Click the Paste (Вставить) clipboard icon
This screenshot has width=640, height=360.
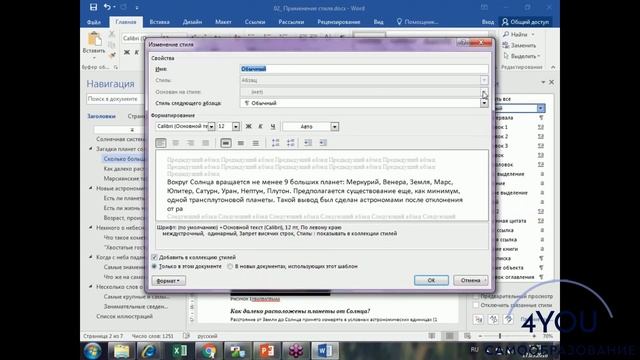(94, 40)
